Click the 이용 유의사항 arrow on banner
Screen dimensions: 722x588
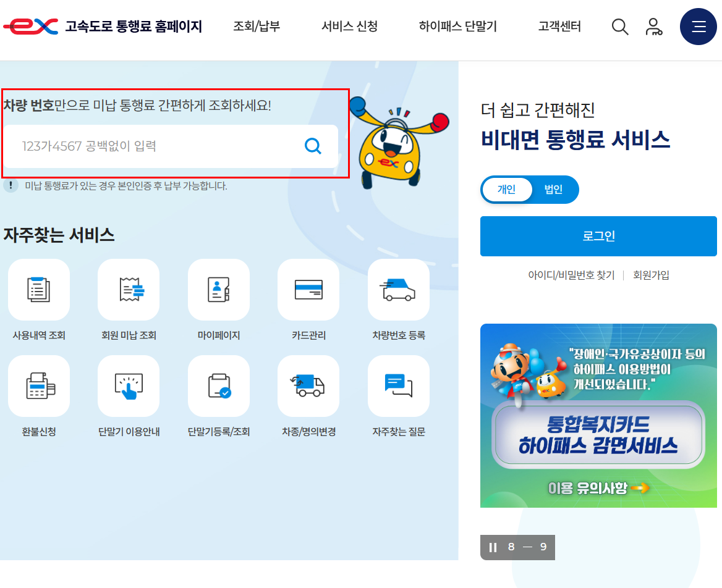(x=640, y=488)
